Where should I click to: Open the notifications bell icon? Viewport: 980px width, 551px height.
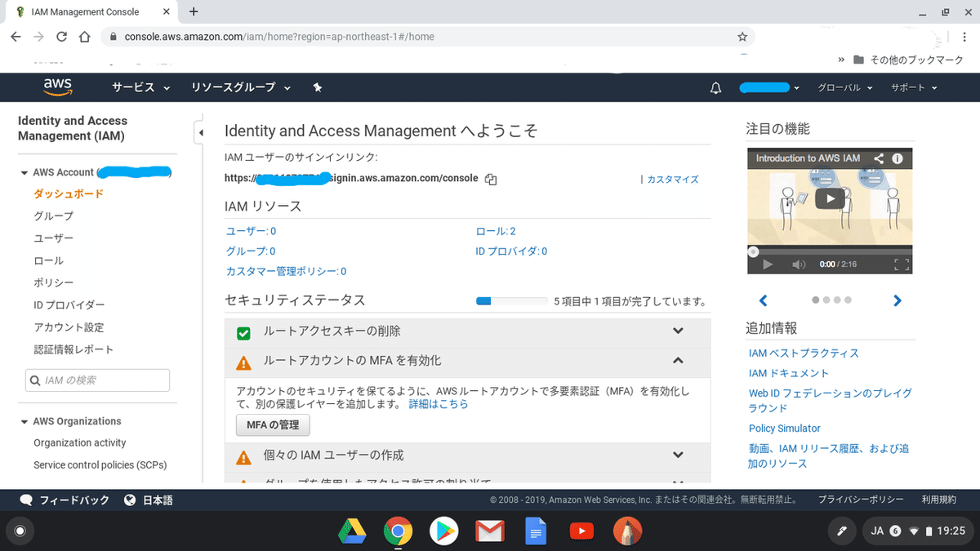716,87
